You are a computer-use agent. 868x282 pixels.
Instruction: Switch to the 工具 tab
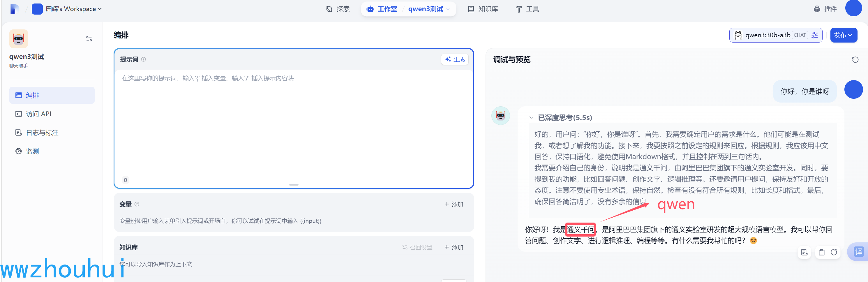tap(527, 9)
